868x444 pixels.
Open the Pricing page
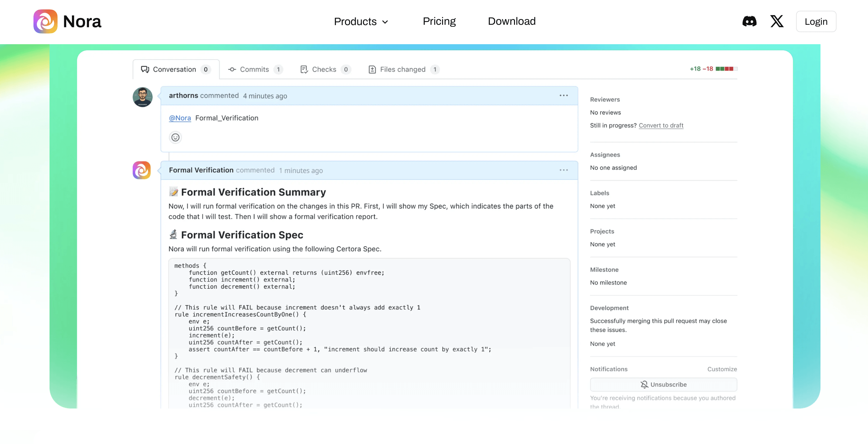pos(439,21)
